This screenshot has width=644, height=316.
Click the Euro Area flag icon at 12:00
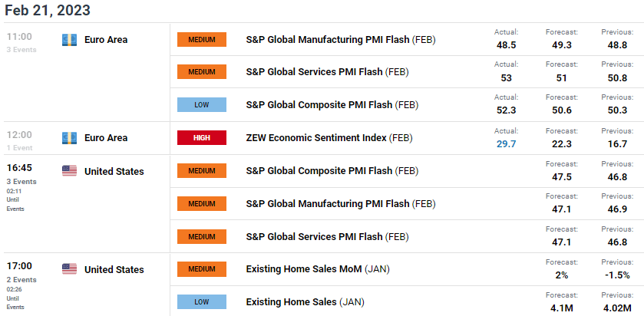click(69, 138)
